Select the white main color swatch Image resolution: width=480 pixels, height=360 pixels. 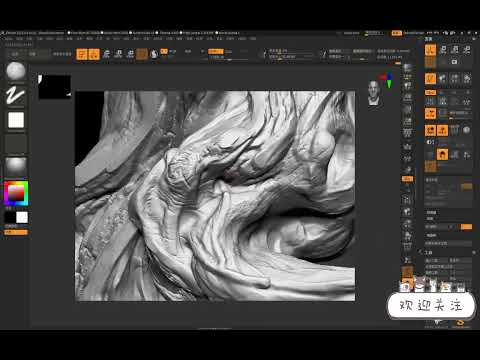pyautogui.click(x=22, y=217)
